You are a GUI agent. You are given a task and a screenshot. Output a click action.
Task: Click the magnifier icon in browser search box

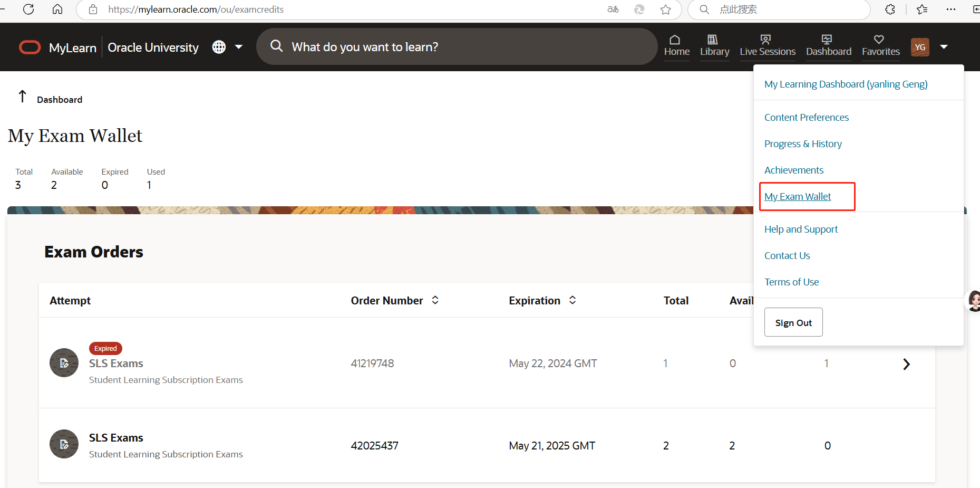pyautogui.click(x=704, y=9)
